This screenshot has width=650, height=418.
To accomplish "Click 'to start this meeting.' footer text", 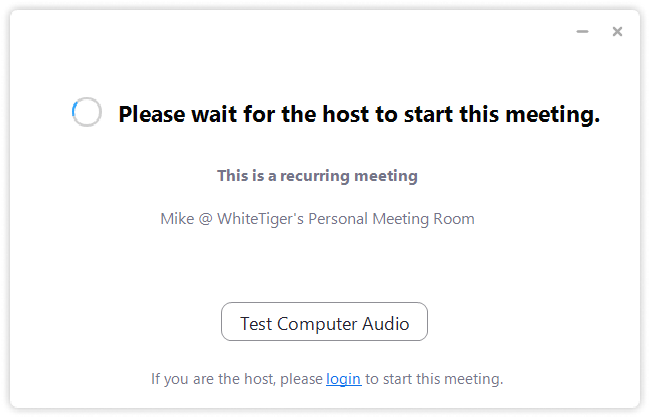I will [433, 379].
